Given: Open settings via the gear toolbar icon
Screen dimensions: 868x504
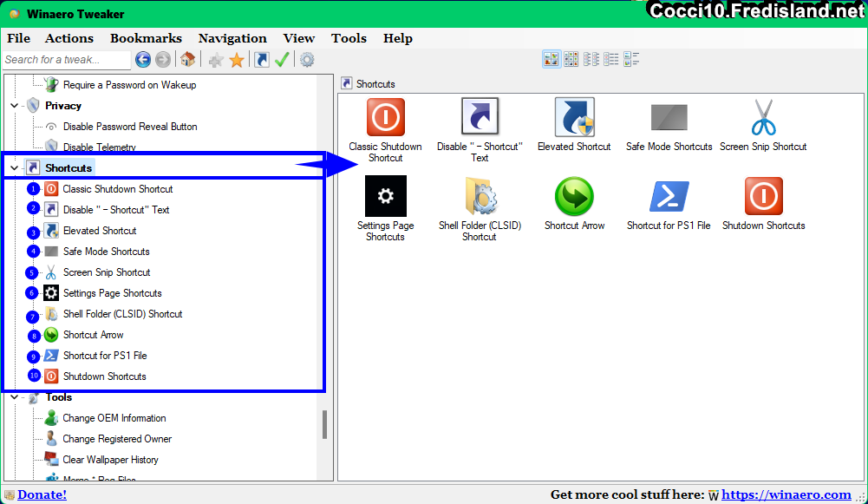Looking at the screenshot, I should [307, 59].
